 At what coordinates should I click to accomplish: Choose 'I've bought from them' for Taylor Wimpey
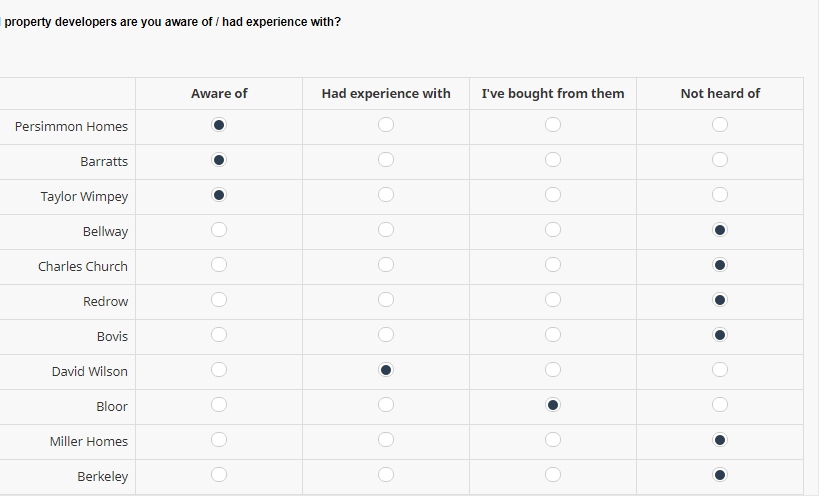(x=553, y=195)
